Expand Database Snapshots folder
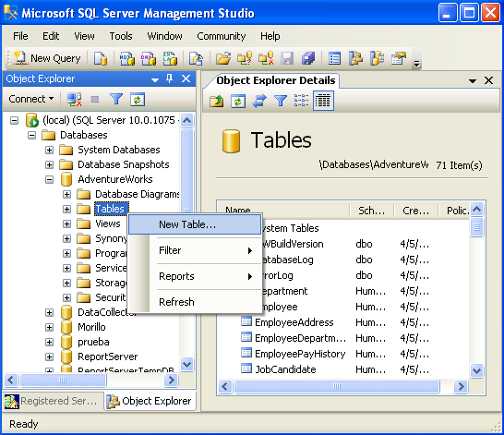The height and width of the screenshot is (435, 504). click(x=49, y=165)
